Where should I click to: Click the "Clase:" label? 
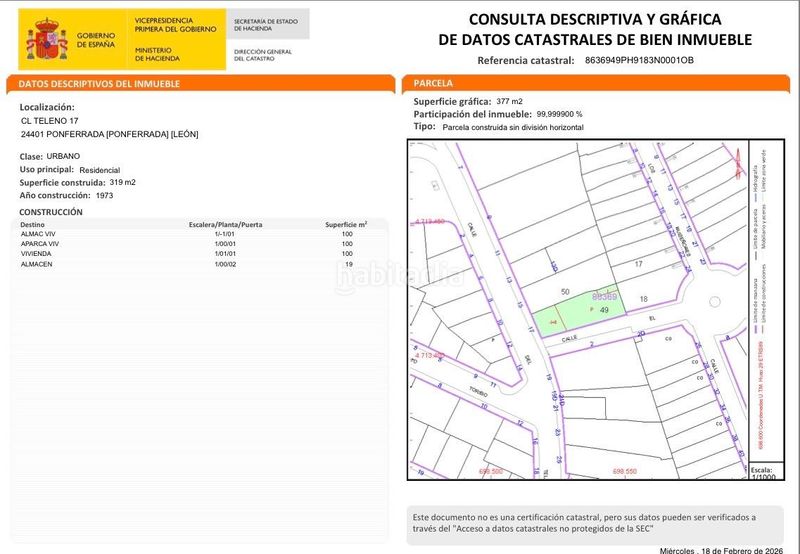[x=31, y=157]
